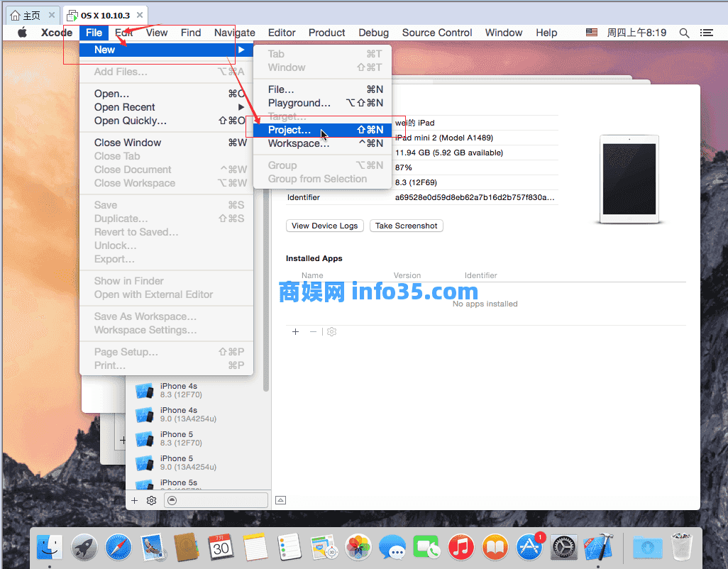This screenshot has height=569, width=728.
Task: Select iPhone 5 9.0 (13A4254u) simulator
Action: (197, 463)
